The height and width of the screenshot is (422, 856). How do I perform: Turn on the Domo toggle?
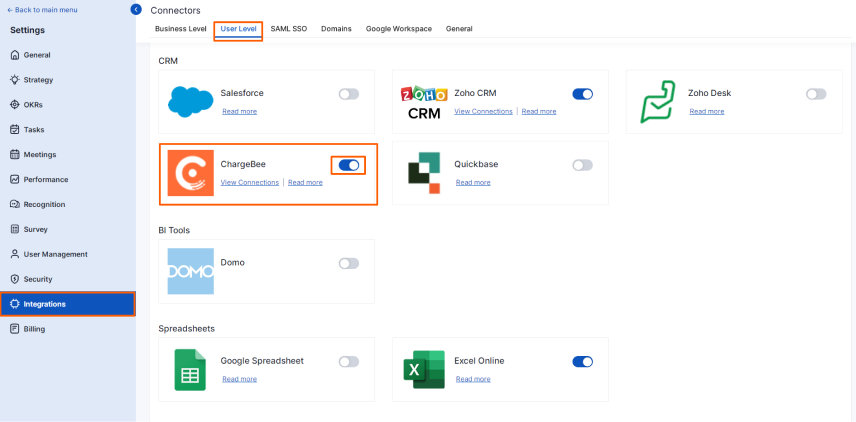349,264
